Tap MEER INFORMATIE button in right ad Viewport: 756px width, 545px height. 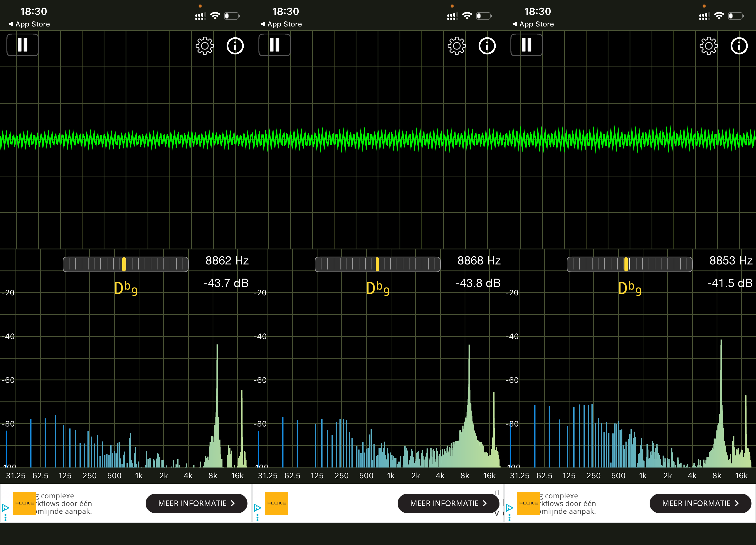pos(700,503)
